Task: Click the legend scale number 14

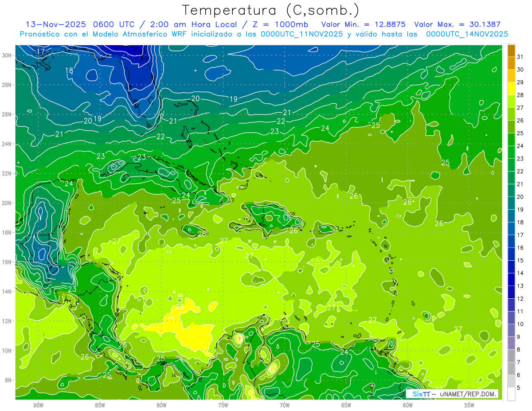Action: point(520,274)
